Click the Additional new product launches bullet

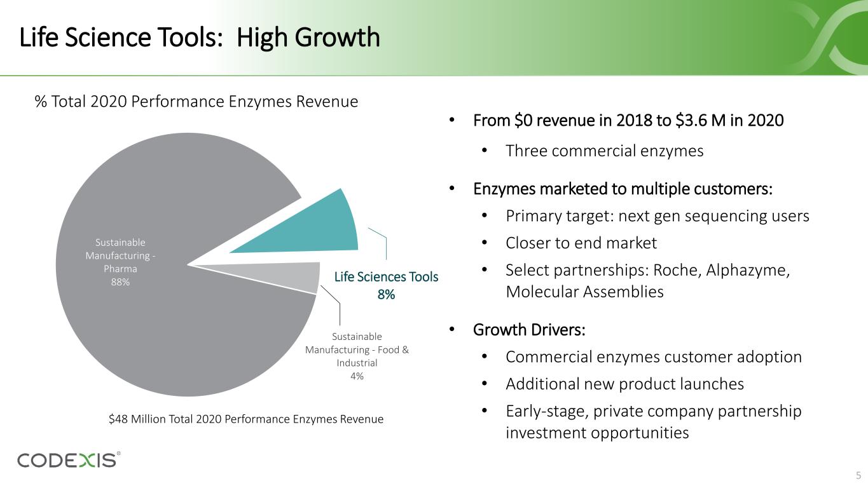pos(624,384)
